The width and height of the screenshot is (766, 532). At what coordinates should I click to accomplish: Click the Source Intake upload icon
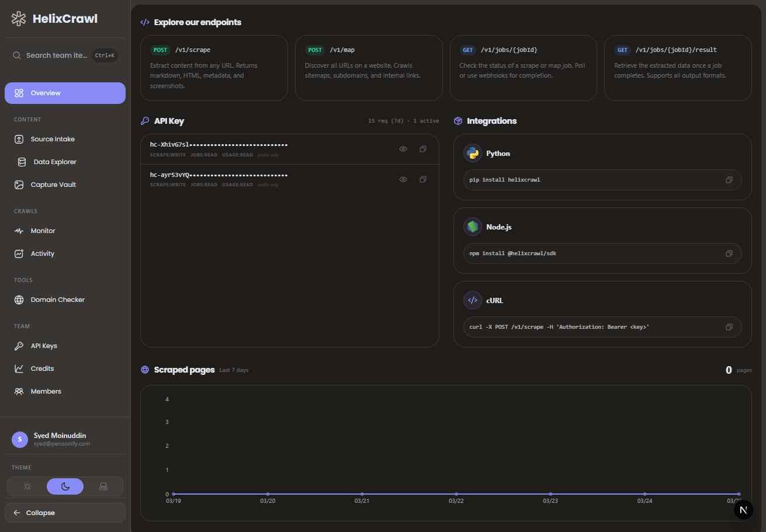(19, 139)
